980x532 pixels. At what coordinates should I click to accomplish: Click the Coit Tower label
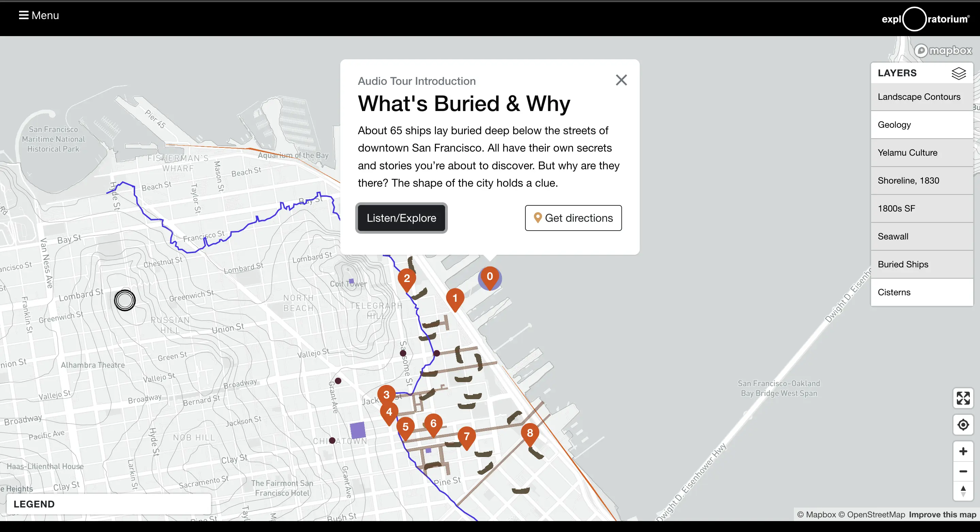[x=348, y=284]
